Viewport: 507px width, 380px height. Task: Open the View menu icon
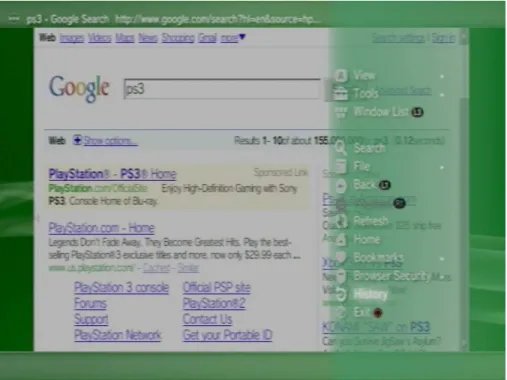point(341,76)
